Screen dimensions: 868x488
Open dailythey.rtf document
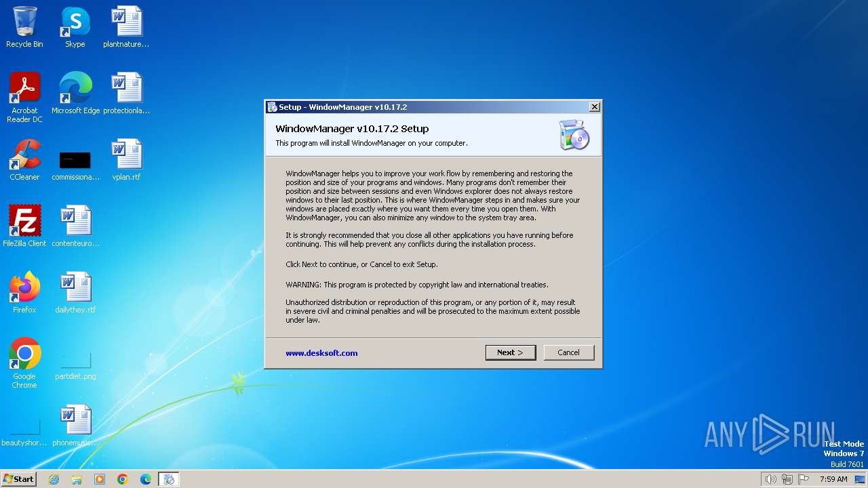[x=75, y=293]
